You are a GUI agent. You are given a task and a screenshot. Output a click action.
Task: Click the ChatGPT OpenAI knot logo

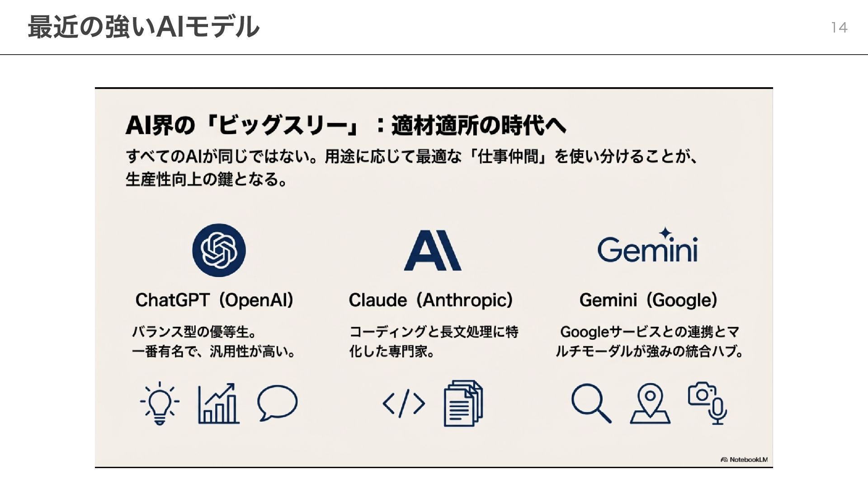[x=219, y=250]
